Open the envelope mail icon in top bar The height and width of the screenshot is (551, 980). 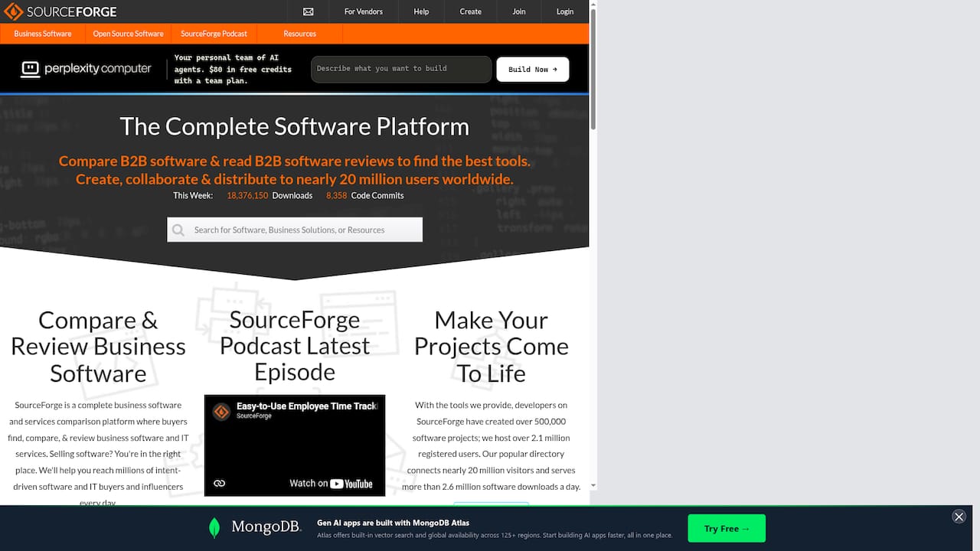(x=308, y=11)
